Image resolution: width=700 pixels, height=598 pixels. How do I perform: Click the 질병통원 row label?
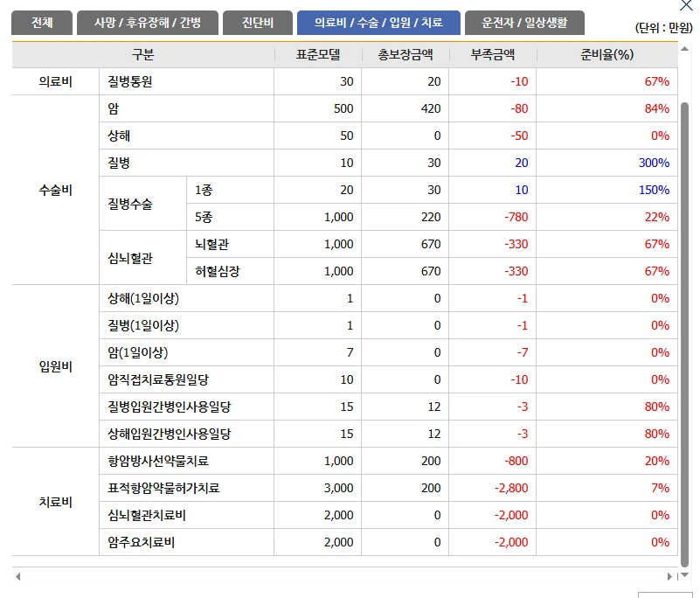[x=130, y=81]
